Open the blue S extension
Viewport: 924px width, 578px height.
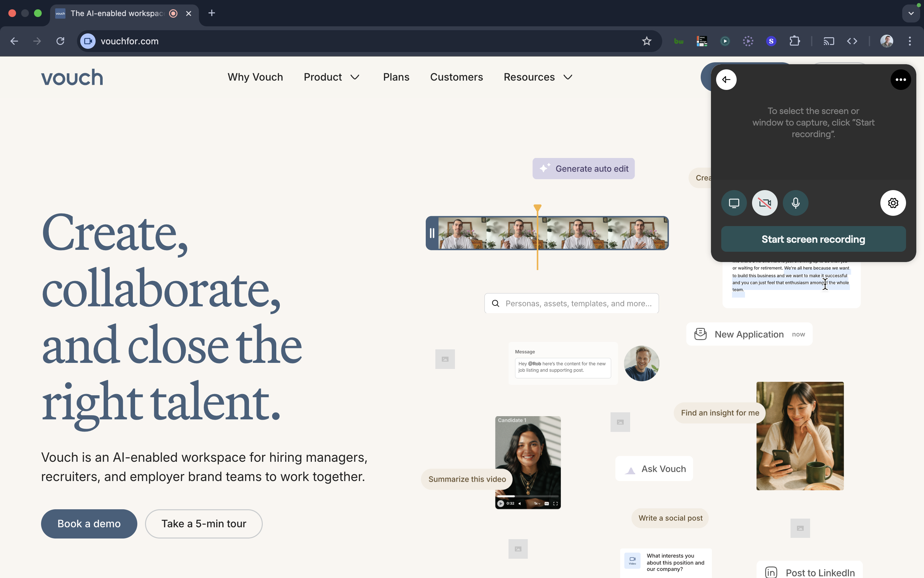pos(771,41)
